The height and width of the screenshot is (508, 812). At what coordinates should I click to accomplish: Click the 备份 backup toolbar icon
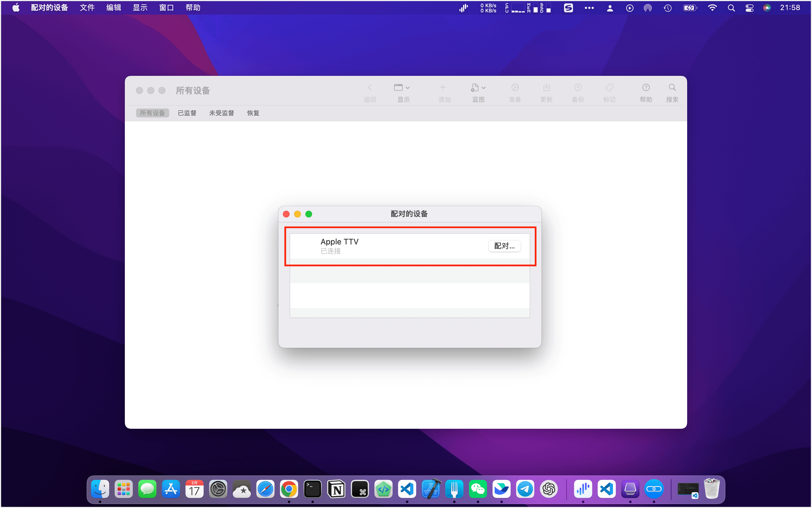(578, 88)
